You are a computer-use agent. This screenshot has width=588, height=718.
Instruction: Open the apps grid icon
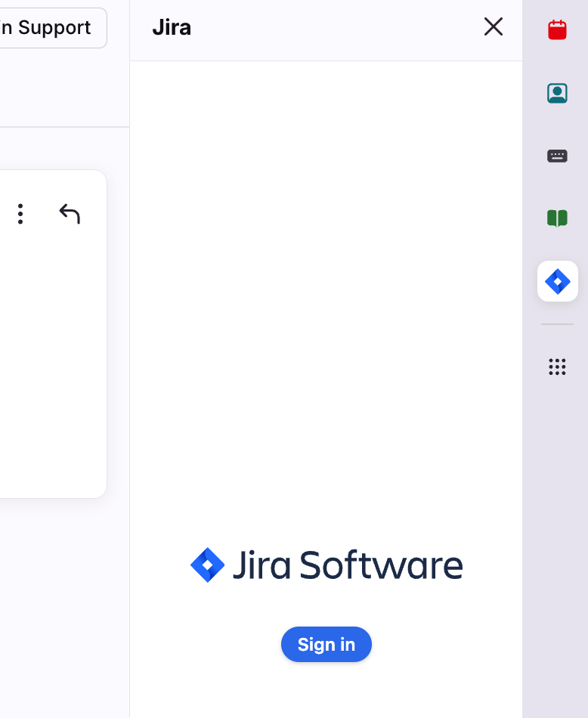coord(557,367)
